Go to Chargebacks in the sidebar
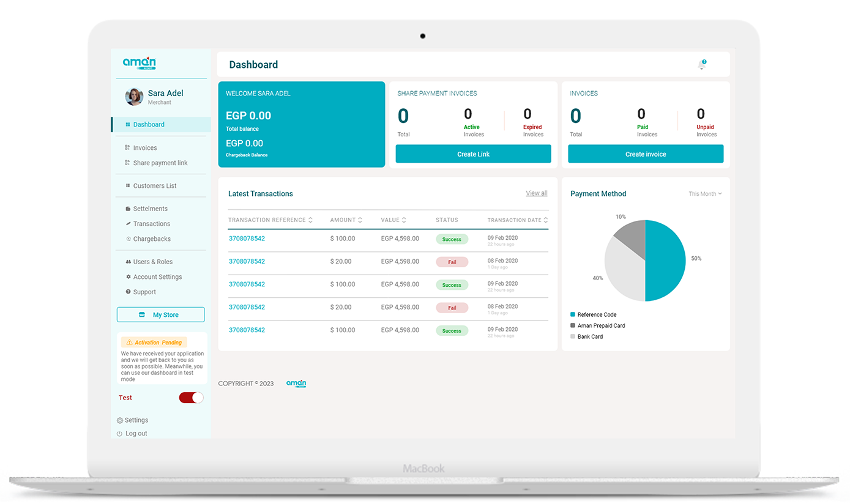The height and width of the screenshot is (504, 850). click(152, 239)
